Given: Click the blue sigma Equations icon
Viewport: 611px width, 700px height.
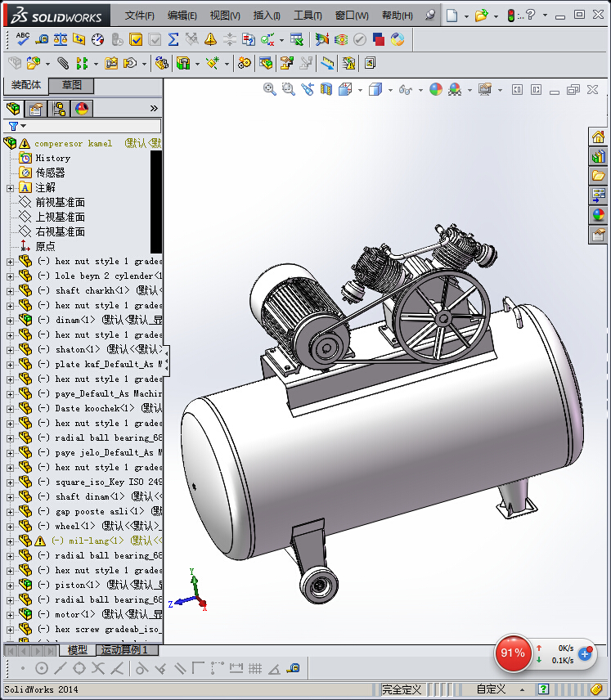Looking at the screenshot, I should 173,39.
